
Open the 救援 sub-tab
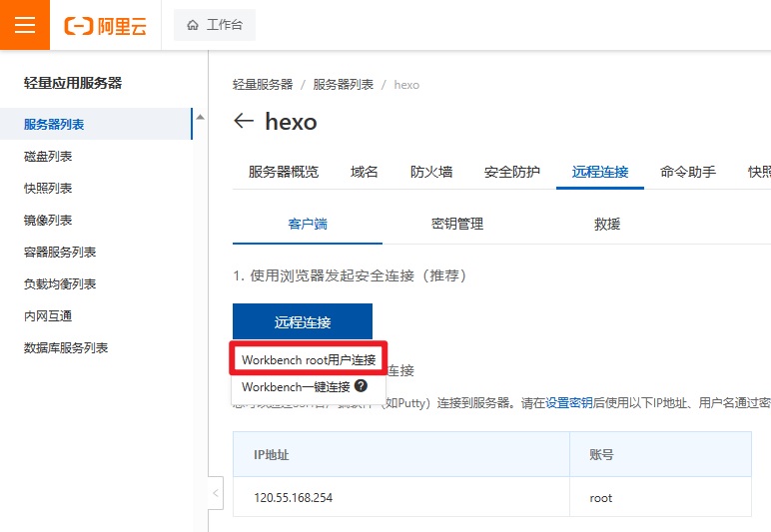[x=607, y=224]
